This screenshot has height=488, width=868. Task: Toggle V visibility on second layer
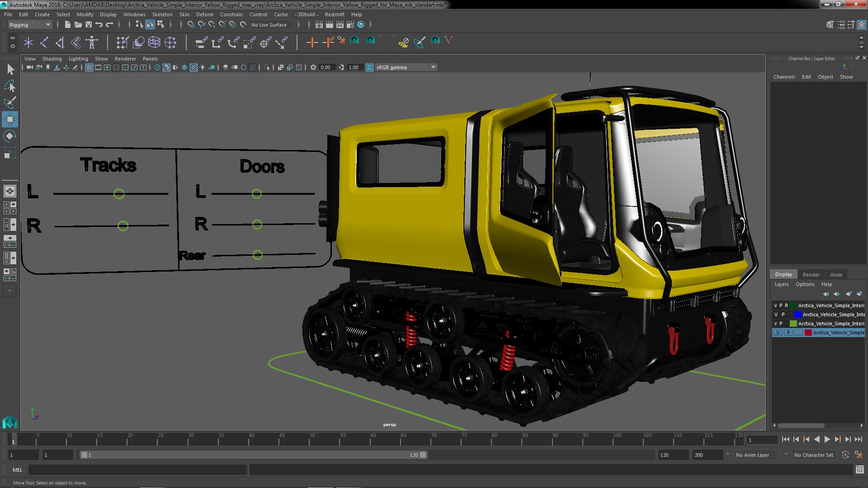(x=776, y=314)
